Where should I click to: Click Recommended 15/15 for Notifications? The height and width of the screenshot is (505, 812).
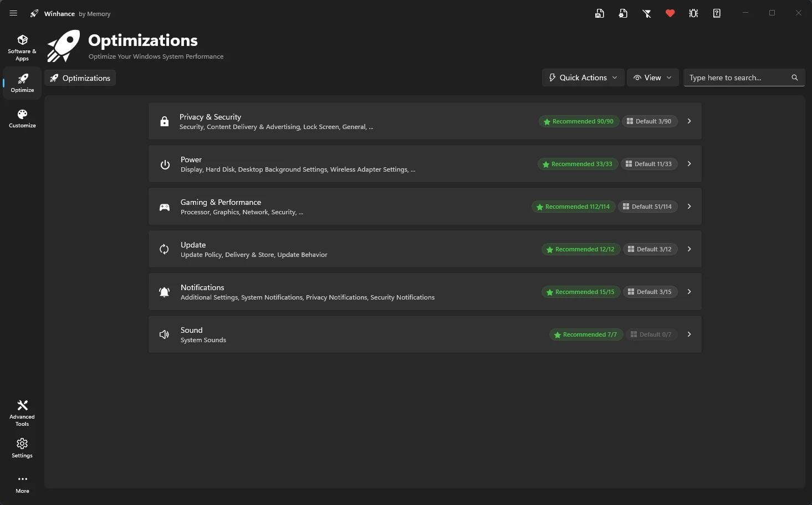pyautogui.click(x=580, y=292)
